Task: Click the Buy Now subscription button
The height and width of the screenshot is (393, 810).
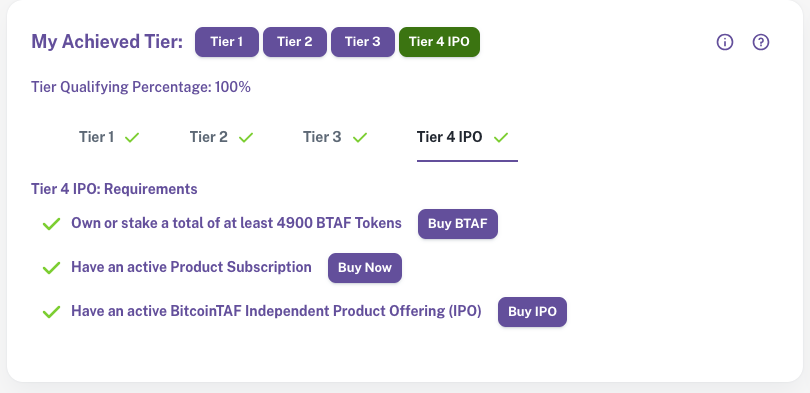Action: pos(365,268)
